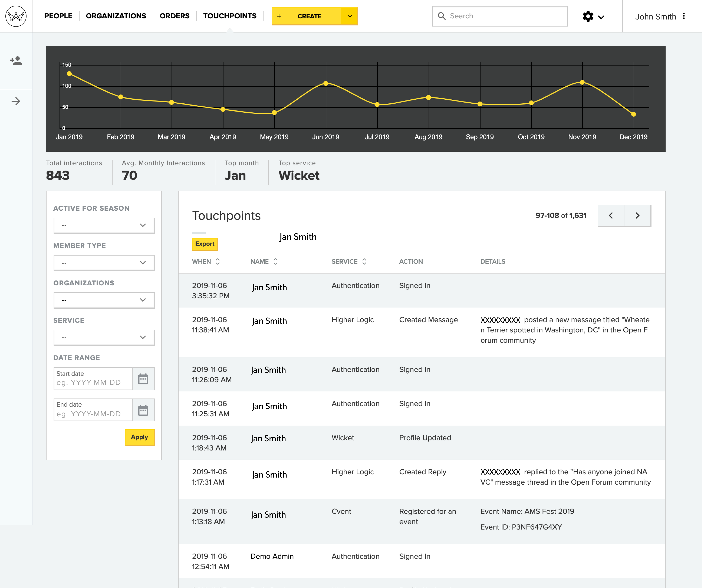Open the ORDERS section
The height and width of the screenshot is (588, 702).
coord(174,16)
